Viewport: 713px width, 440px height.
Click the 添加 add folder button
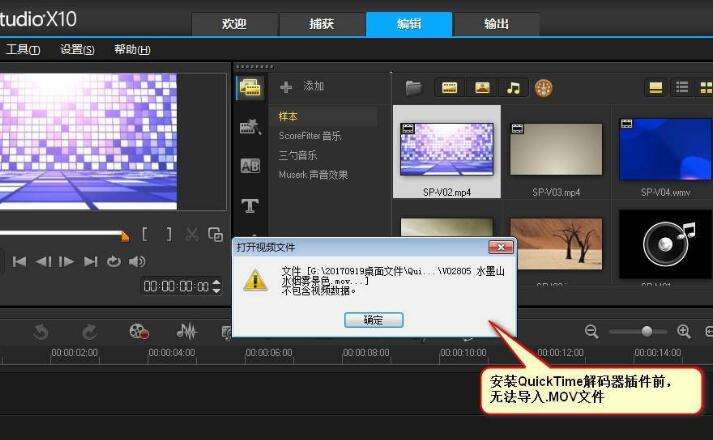coord(302,86)
